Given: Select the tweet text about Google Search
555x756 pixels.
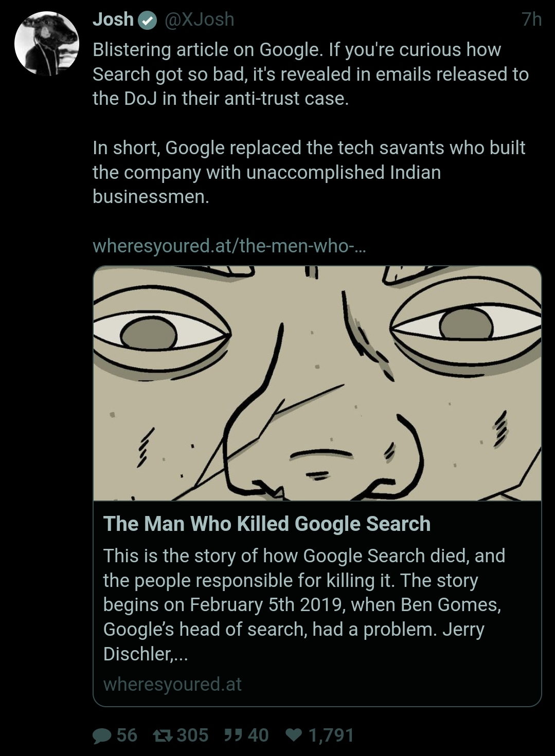Looking at the screenshot, I should (311, 75).
